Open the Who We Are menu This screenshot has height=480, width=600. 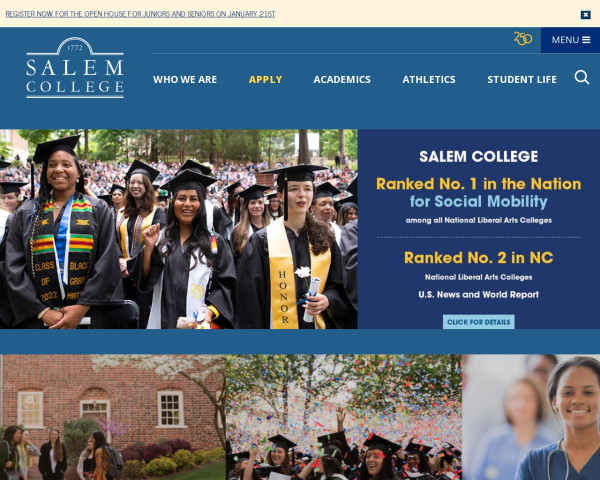coord(185,80)
